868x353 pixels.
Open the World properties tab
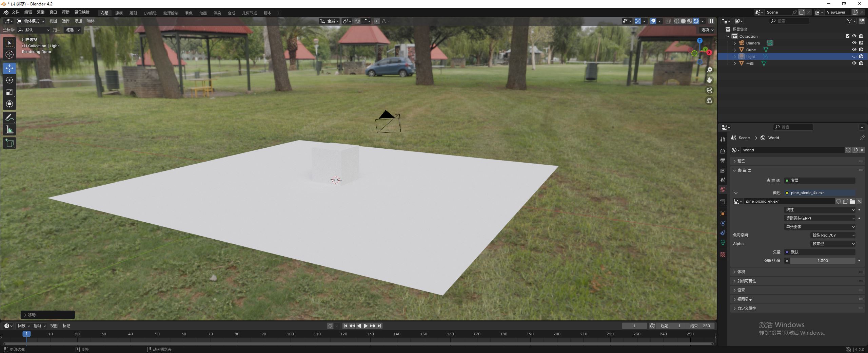(723, 189)
